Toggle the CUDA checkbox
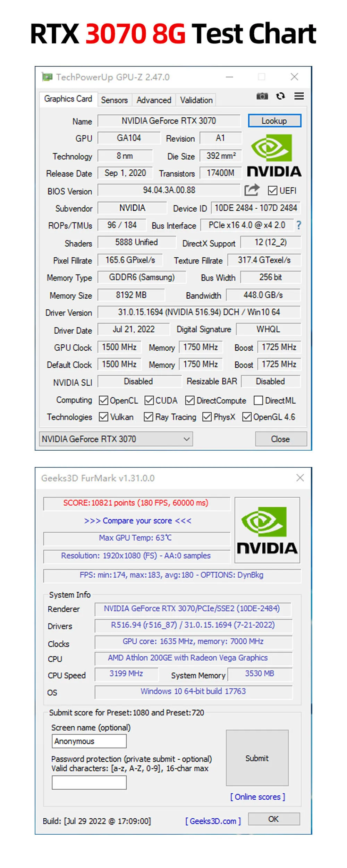Viewport: 347px width, 868px height. (149, 400)
